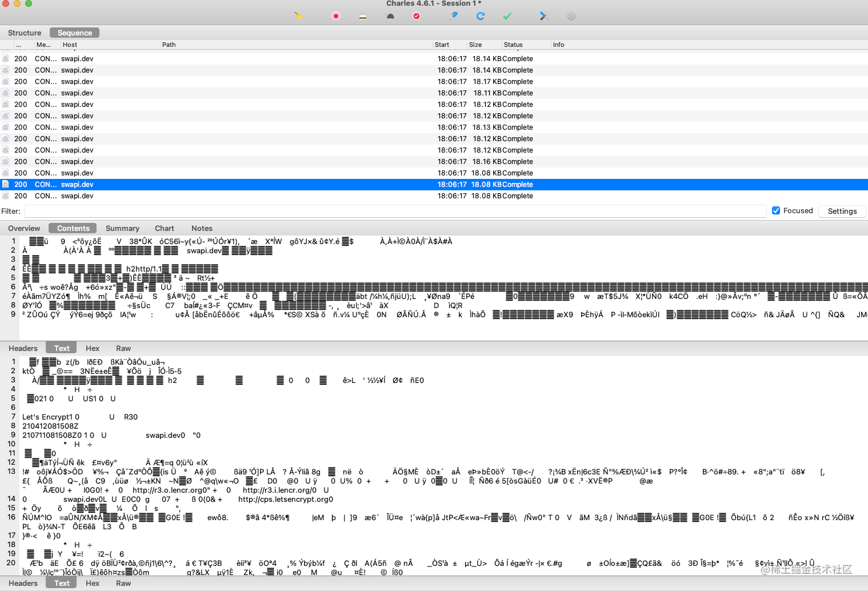Viewport: 868px width, 591px height.
Task: Switch to the Sequence view
Action: (x=75, y=33)
